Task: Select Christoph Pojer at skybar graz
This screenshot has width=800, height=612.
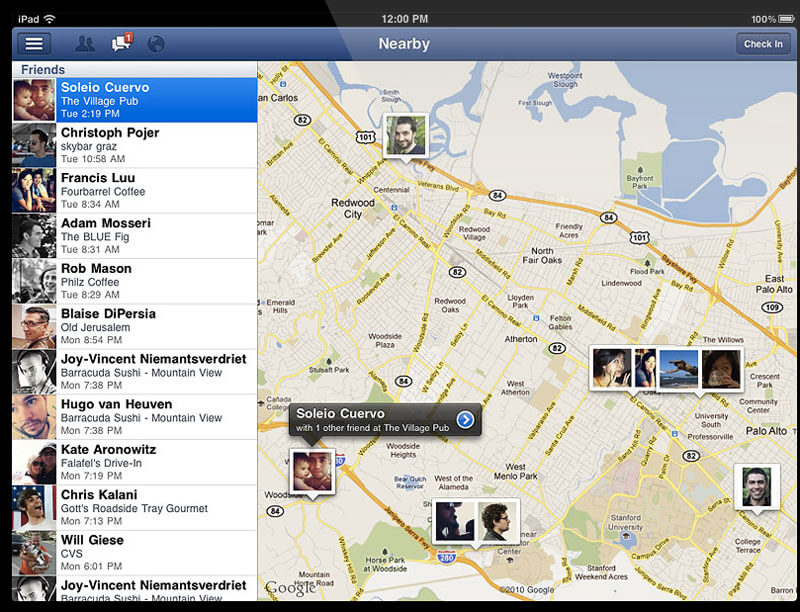Action: [135, 145]
